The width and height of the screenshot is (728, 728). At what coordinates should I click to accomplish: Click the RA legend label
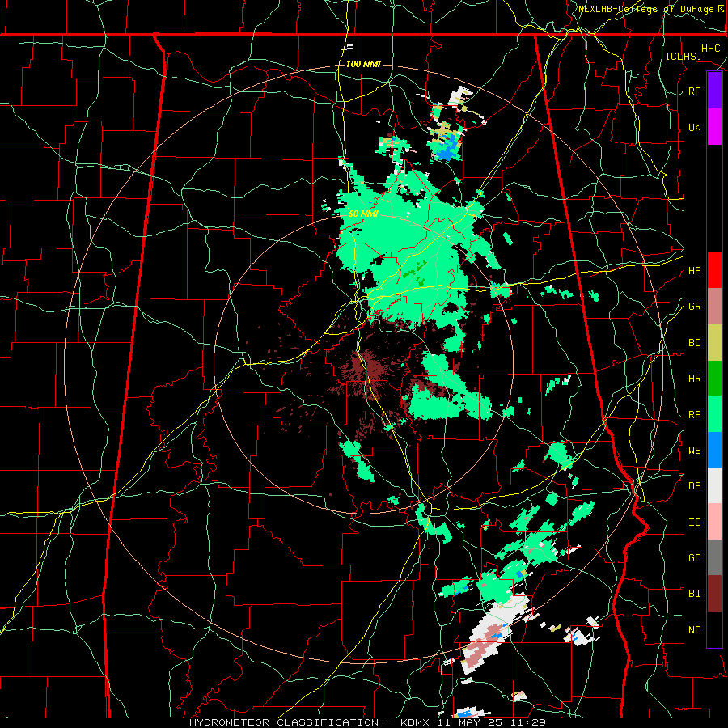click(x=694, y=415)
